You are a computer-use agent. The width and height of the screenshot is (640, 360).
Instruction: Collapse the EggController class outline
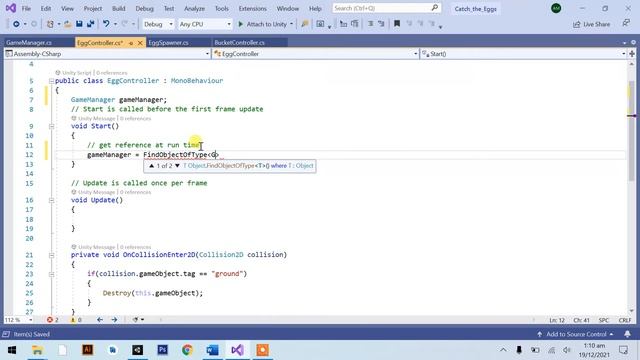tap(51, 81)
